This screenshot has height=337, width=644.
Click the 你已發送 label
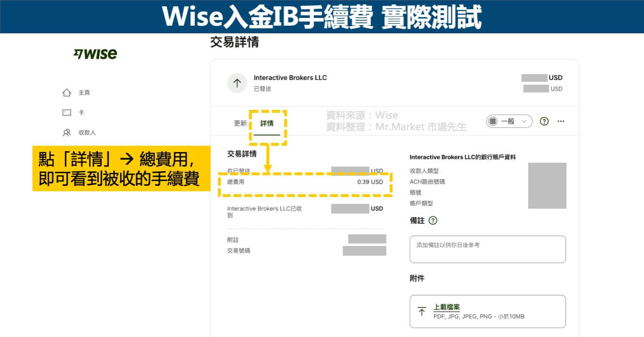(239, 171)
